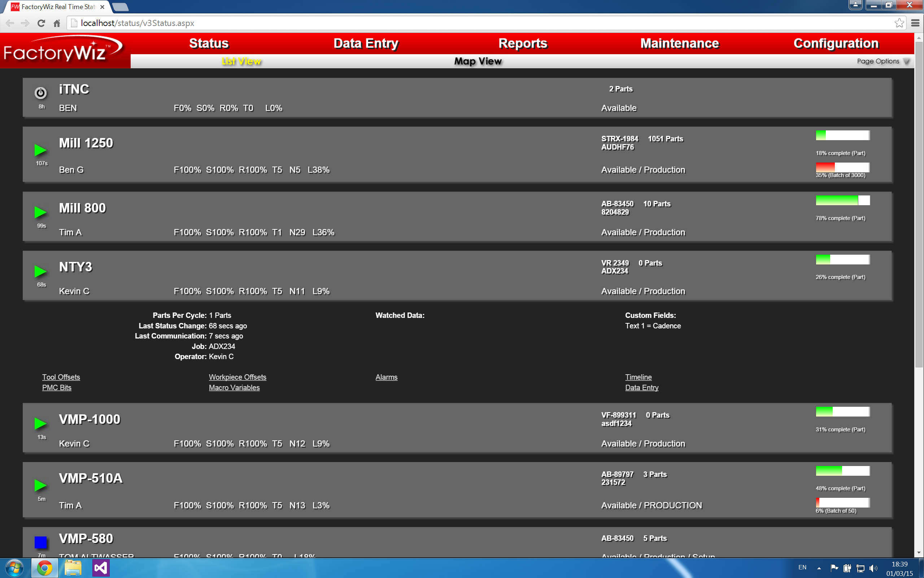The height and width of the screenshot is (578, 924).
Task: Click the 'STRX-1984' part number
Action: pos(620,139)
